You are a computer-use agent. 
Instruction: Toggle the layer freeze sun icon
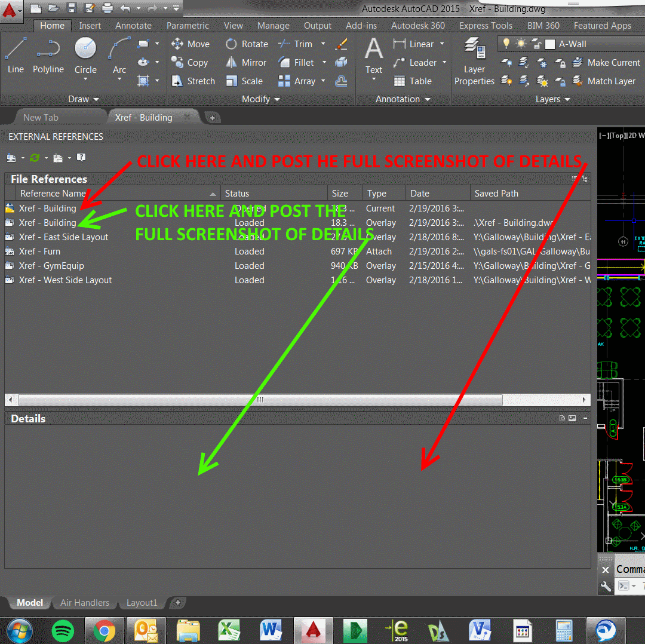(521, 44)
